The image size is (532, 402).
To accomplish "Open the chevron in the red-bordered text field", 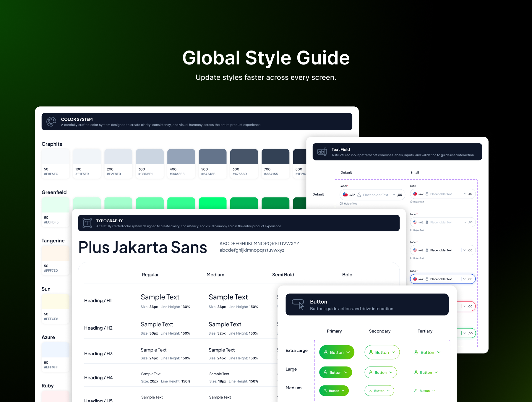I will [464, 306].
